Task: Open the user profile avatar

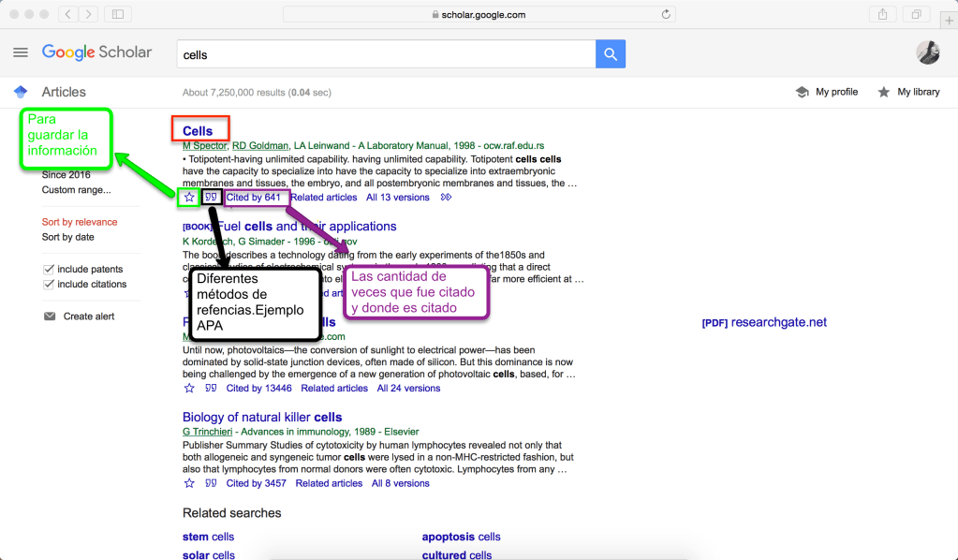Action: (927, 53)
